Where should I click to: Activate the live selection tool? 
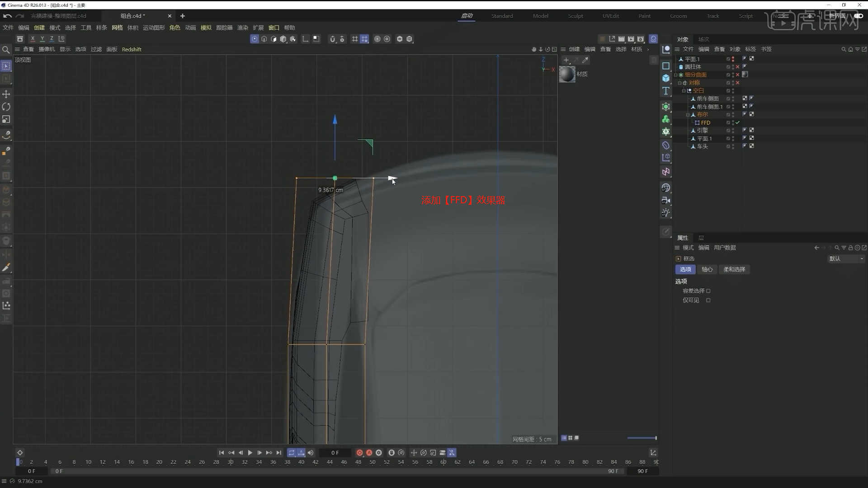(x=6, y=66)
